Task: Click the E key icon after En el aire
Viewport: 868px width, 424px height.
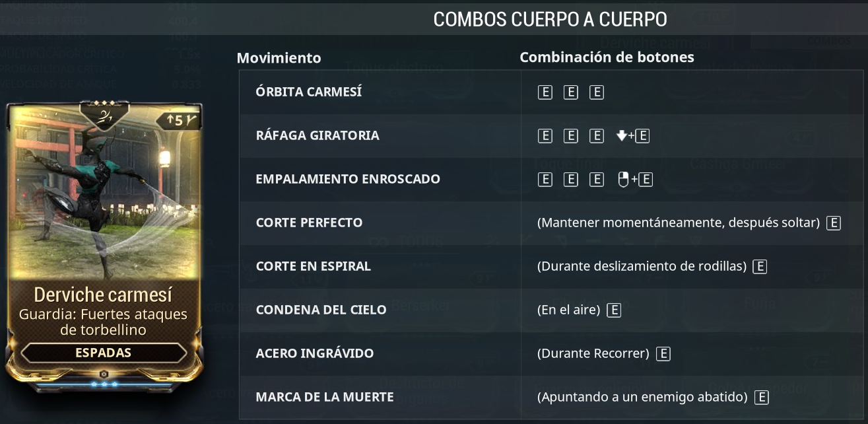Action: point(614,310)
